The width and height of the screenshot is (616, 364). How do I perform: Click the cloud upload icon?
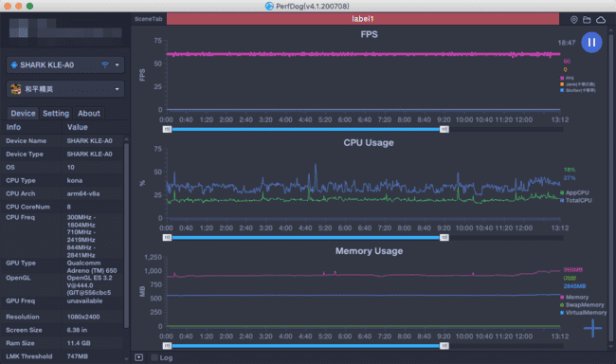[x=601, y=20]
